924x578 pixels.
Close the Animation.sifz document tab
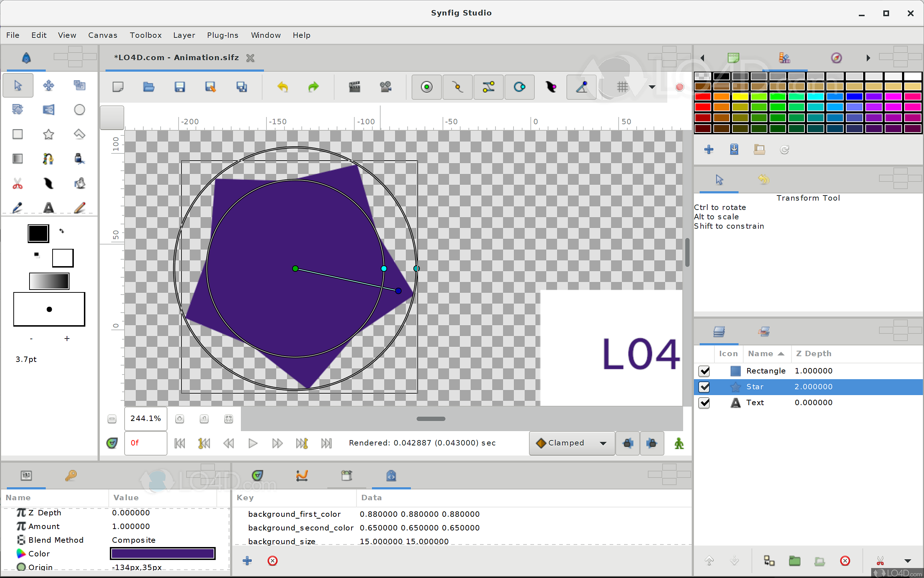[250, 58]
